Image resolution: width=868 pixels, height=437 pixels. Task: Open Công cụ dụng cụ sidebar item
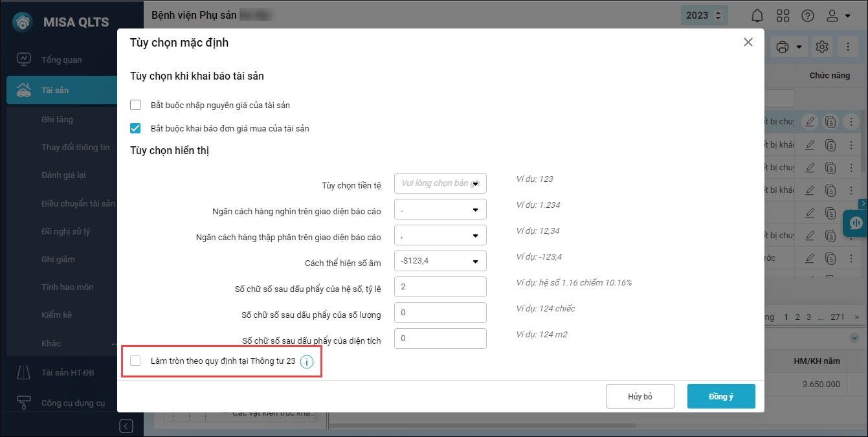tap(72, 403)
